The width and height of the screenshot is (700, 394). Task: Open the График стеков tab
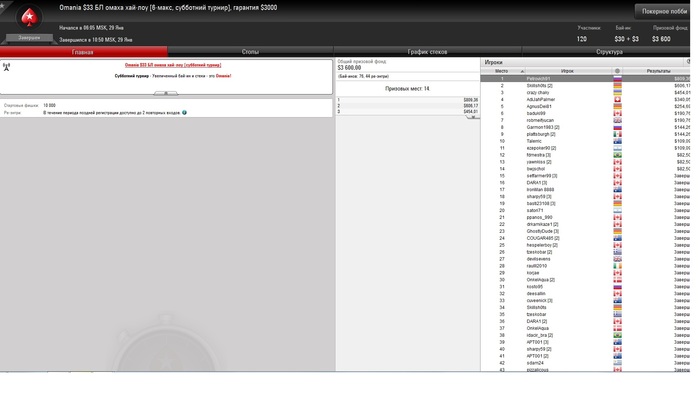[x=427, y=52]
